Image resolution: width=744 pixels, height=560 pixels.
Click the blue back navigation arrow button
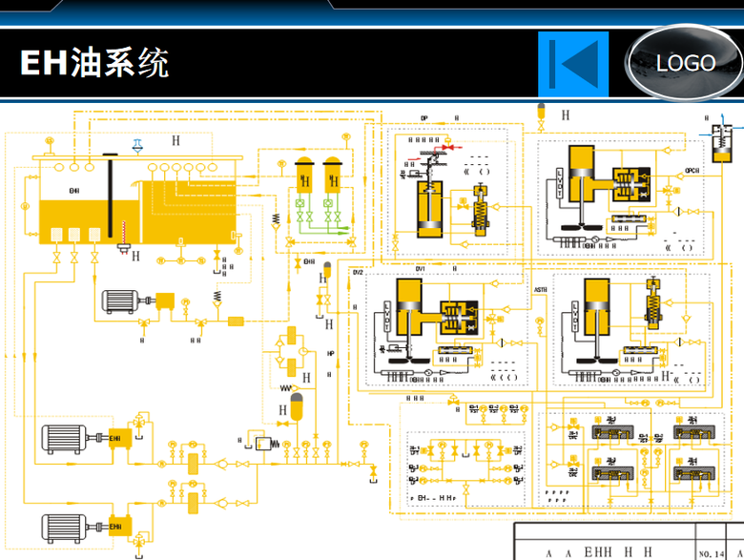pos(572,64)
